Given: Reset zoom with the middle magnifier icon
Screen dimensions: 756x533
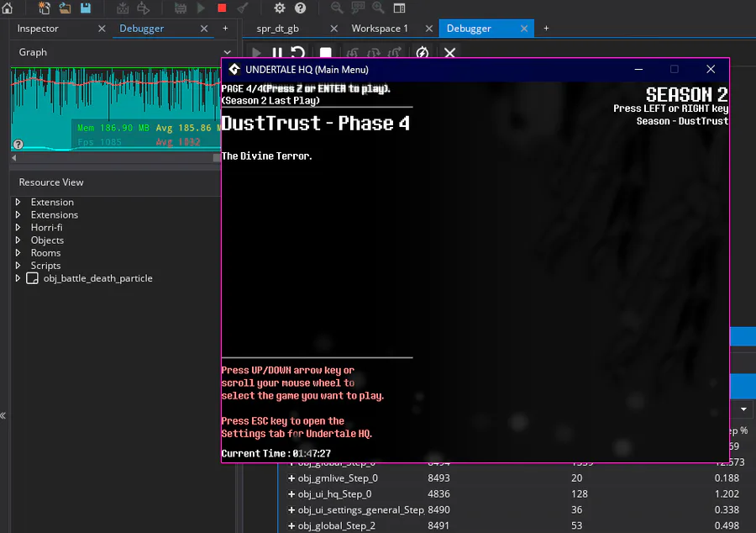Looking at the screenshot, I should (358, 8).
